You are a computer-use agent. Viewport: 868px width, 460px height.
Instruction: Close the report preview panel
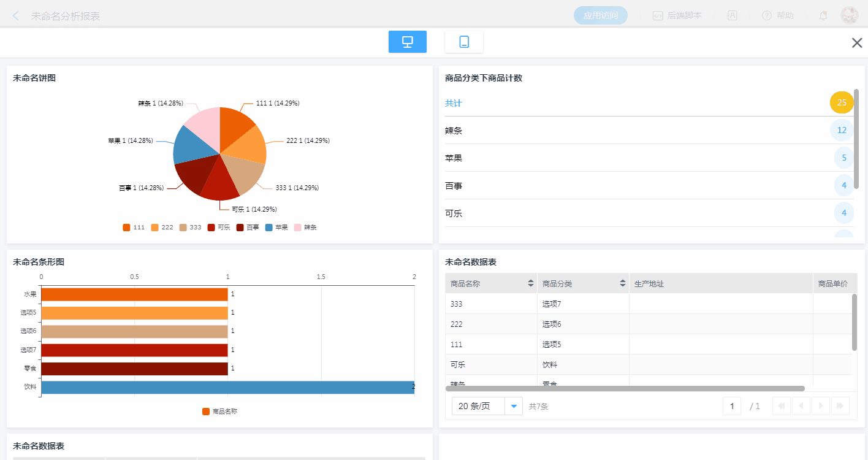click(856, 42)
